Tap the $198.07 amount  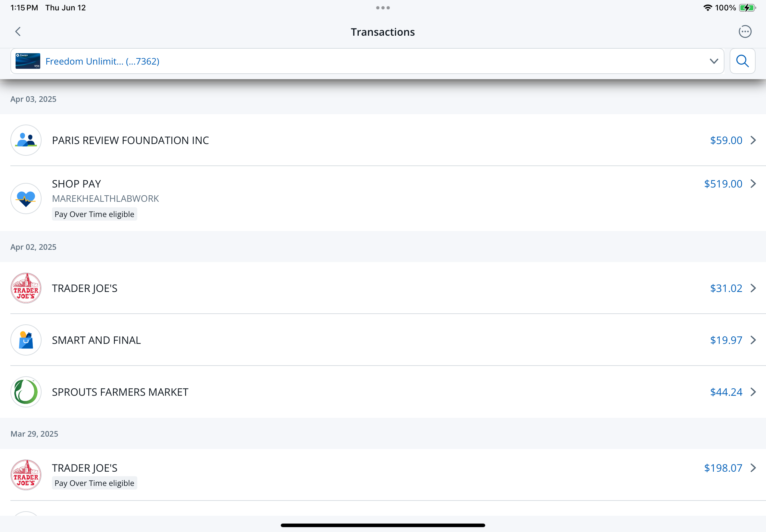[723, 468]
